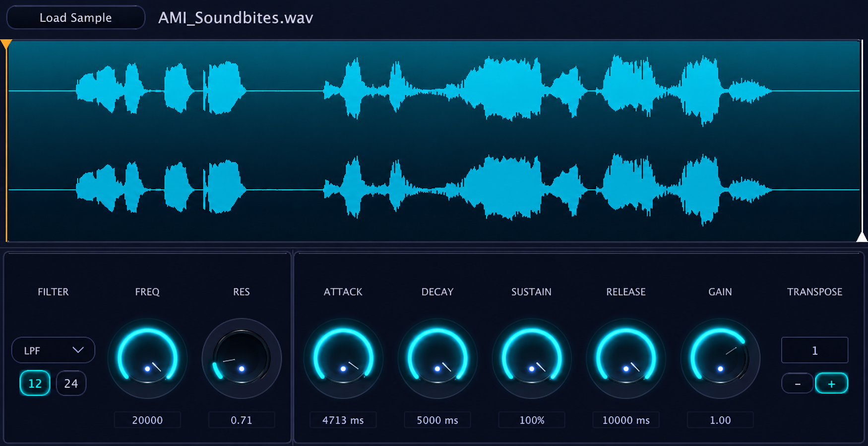Click the 0.71 resonance value field

(x=242, y=420)
